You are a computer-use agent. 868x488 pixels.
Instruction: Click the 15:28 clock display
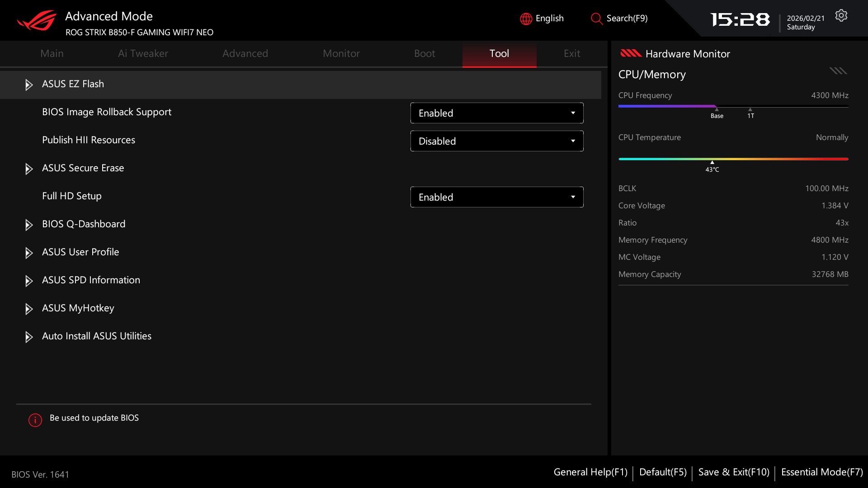pyautogui.click(x=740, y=19)
